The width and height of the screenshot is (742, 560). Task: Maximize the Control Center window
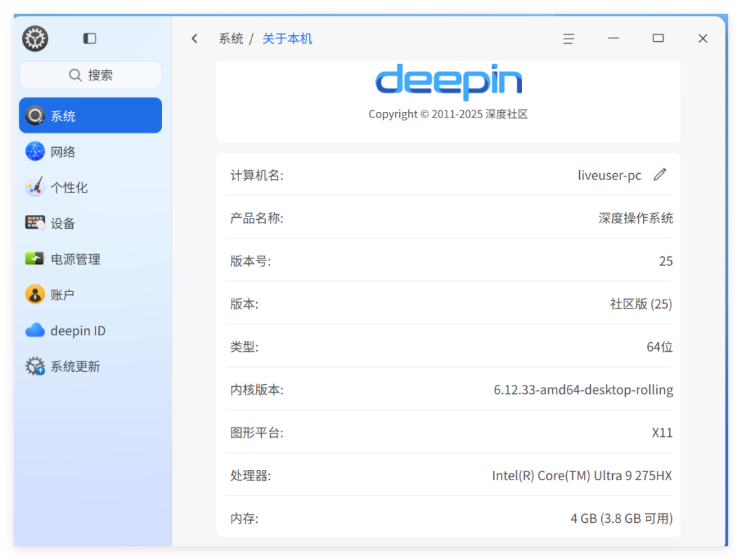[x=658, y=38]
